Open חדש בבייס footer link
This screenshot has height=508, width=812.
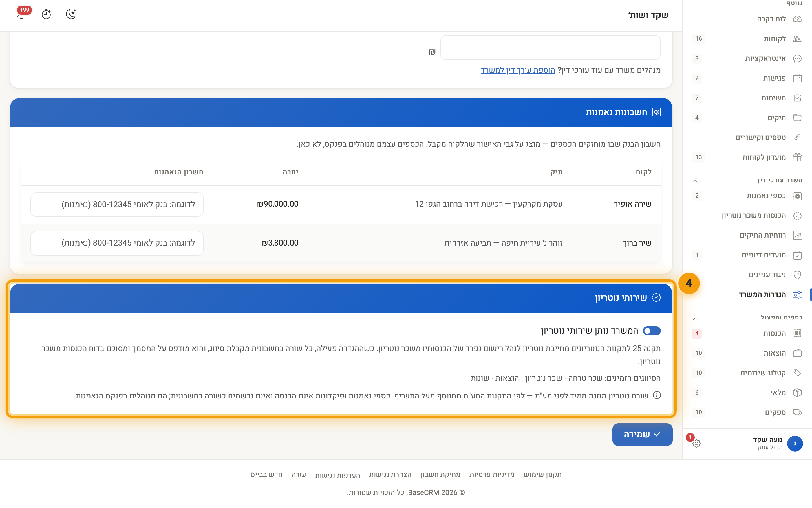click(266, 475)
